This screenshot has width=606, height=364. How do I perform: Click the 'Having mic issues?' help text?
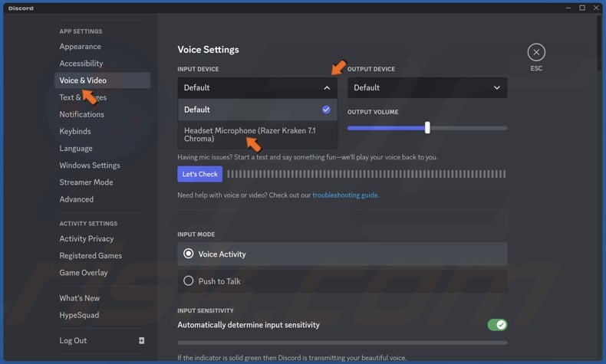tap(308, 157)
